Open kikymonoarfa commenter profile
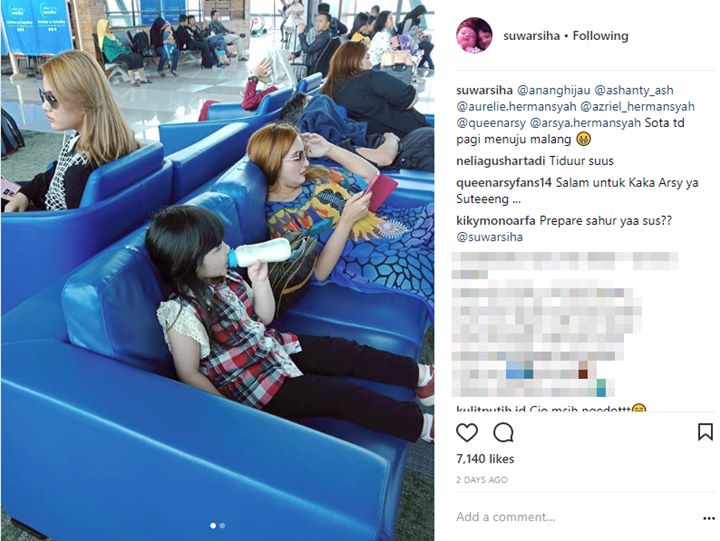This screenshot has height=541, width=720. pos(496,220)
